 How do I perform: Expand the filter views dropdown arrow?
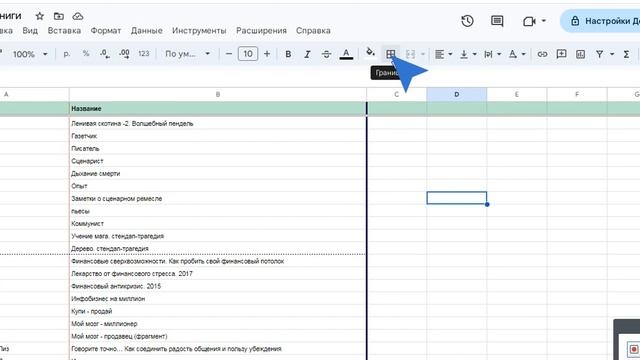(x=612, y=54)
